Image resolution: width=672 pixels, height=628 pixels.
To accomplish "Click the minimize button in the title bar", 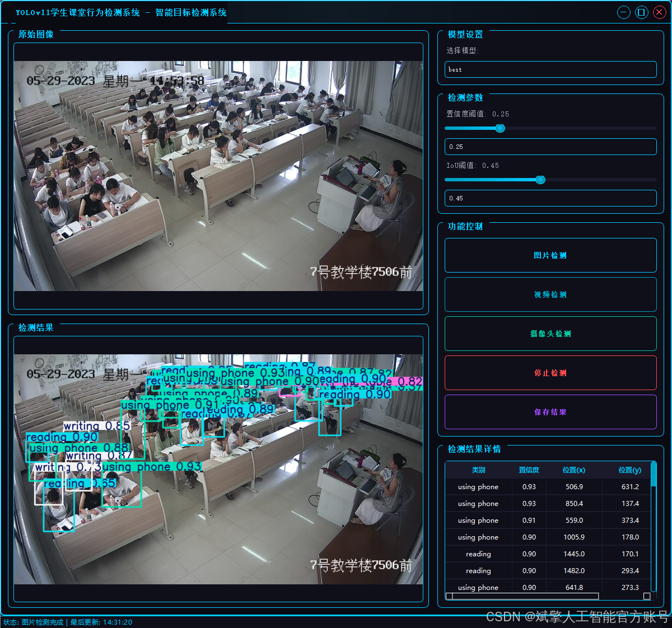I will point(623,12).
